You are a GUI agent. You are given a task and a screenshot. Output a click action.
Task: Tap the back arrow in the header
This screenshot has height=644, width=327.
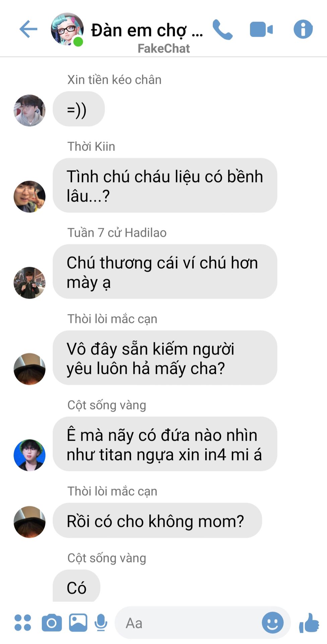click(x=28, y=29)
